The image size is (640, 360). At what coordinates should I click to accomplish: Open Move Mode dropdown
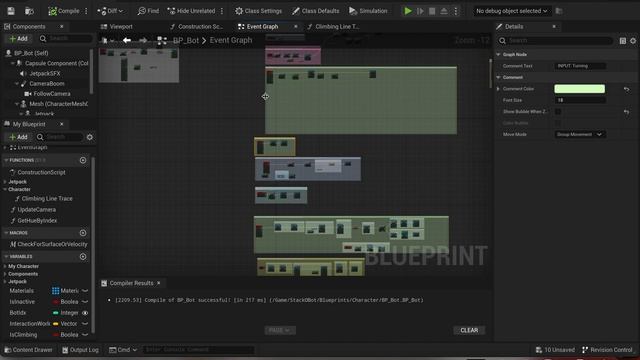tap(580, 134)
